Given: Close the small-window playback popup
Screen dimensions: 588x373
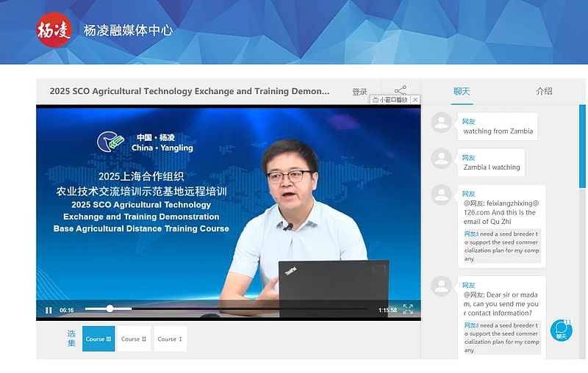Looking at the screenshot, I should pos(415,100).
